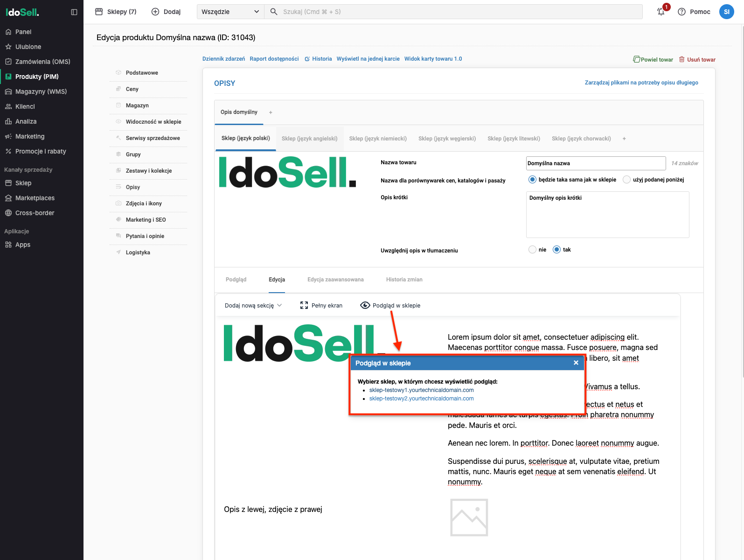Open Raport dostępności link
Viewport: 744px width, 560px height.
click(274, 59)
